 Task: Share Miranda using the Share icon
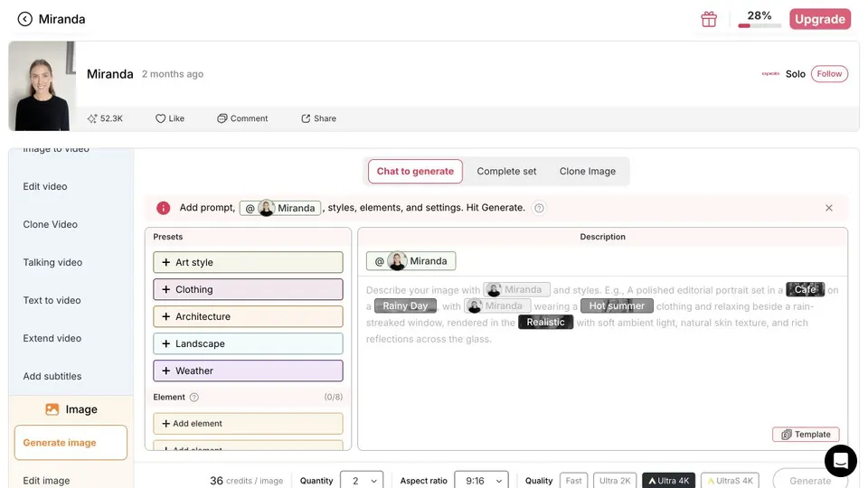pyautogui.click(x=306, y=118)
